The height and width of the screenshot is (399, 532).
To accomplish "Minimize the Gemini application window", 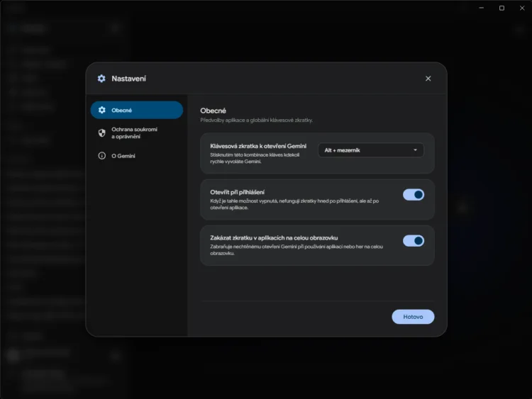I will tap(481, 8).
